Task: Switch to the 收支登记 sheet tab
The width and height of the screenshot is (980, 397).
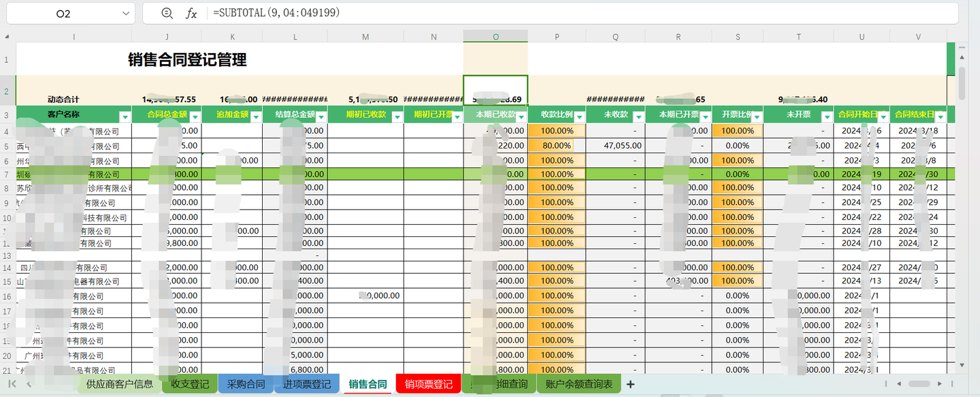Action: [189, 383]
